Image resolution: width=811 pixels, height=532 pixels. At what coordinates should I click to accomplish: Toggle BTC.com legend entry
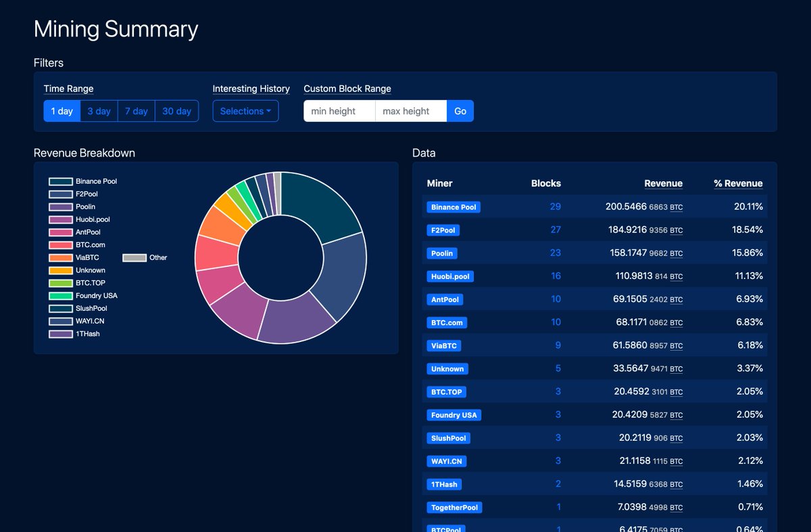tap(77, 245)
